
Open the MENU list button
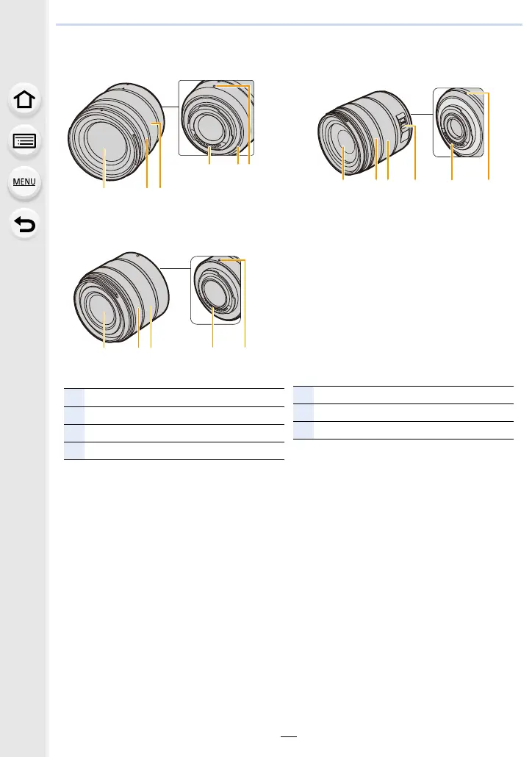coord(24,182)
